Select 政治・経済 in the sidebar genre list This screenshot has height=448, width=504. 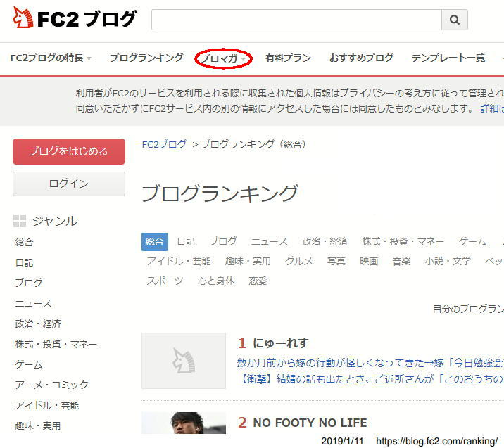point(38,324)
